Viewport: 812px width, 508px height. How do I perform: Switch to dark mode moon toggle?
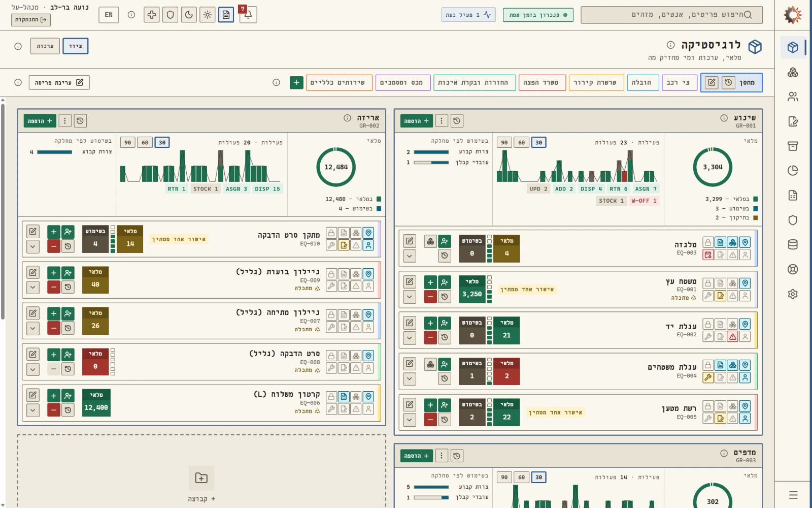coord(189,15)
